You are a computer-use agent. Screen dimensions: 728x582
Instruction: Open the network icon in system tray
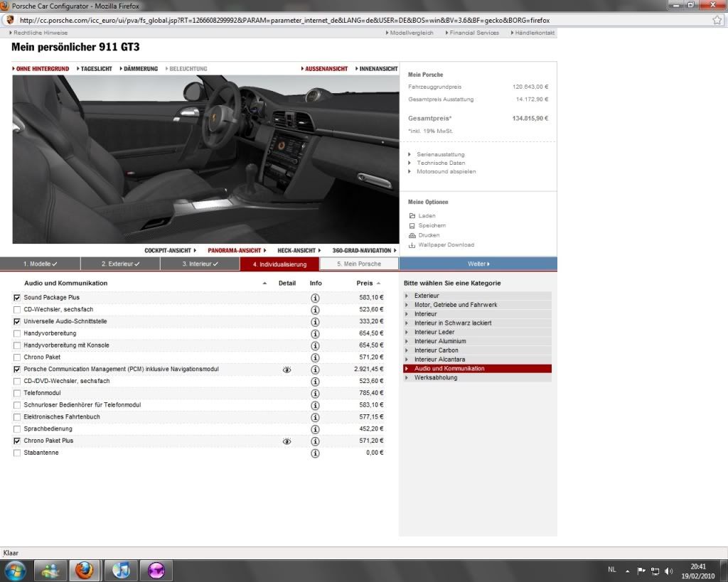tap(655, 571)
